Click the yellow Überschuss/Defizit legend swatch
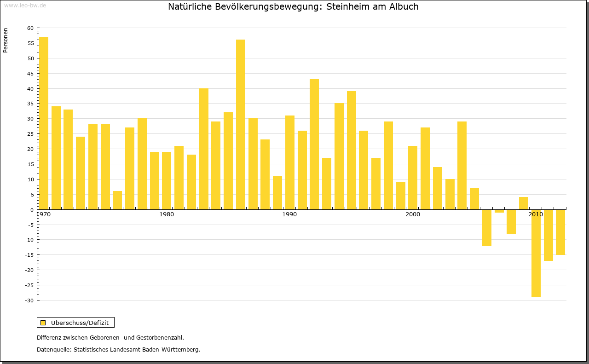Viewport: 589px width, 364px height. pyautogui.click(x=43, y=323)
